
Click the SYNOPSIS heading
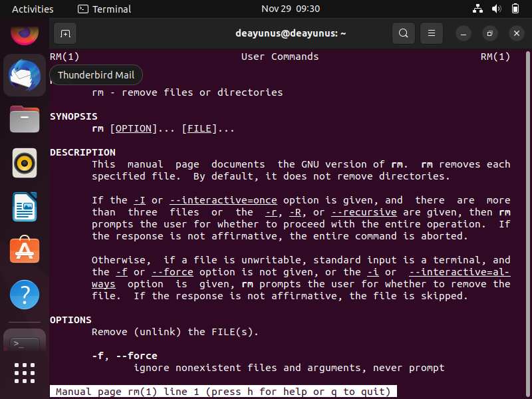pyautogui.click(x=74, y=116)
